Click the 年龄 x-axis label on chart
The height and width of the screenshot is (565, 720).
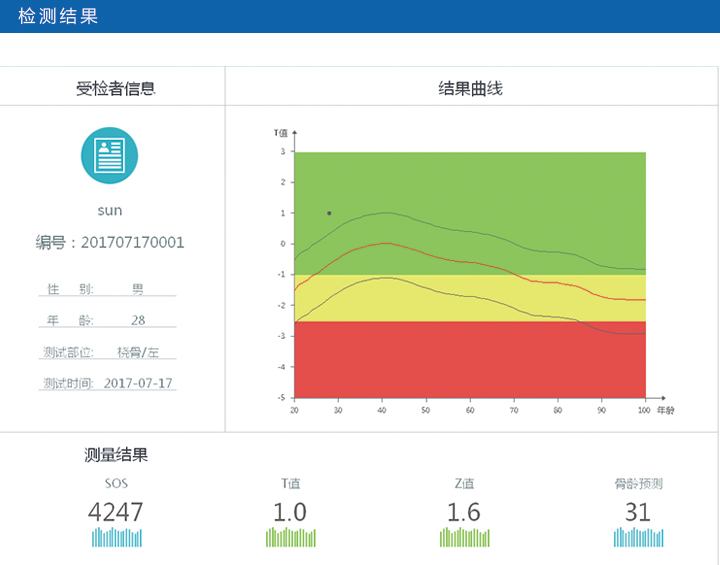(x=665, y=410)
